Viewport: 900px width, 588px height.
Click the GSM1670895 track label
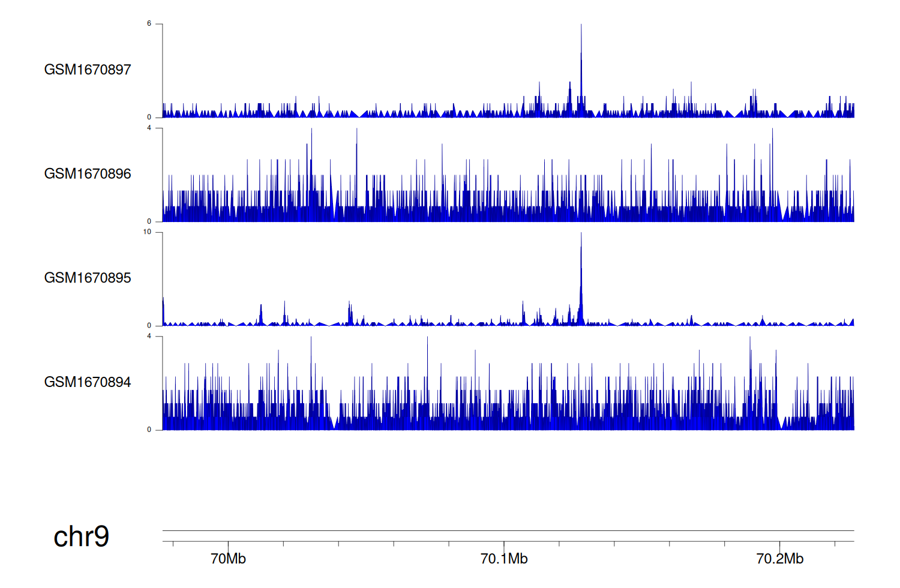(88, 278)
